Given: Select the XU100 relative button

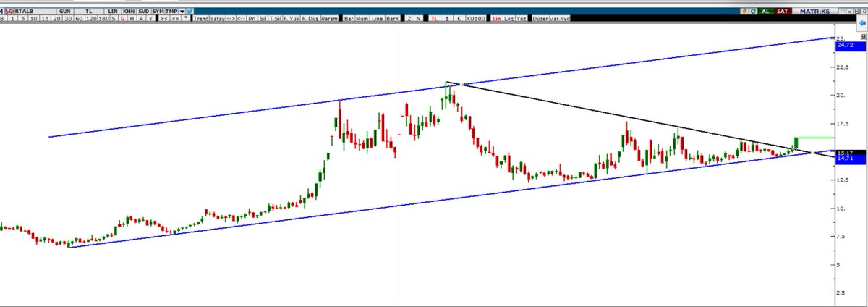Looking at the screenshot, I should (475, 18).
